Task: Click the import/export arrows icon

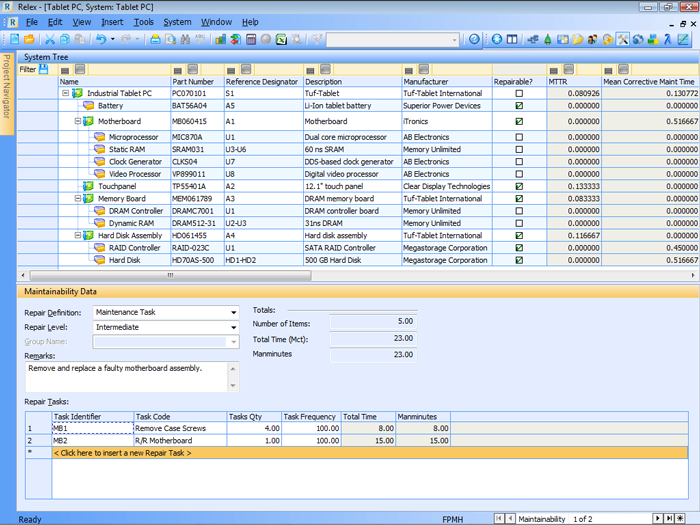Action: tap(236, 39)
